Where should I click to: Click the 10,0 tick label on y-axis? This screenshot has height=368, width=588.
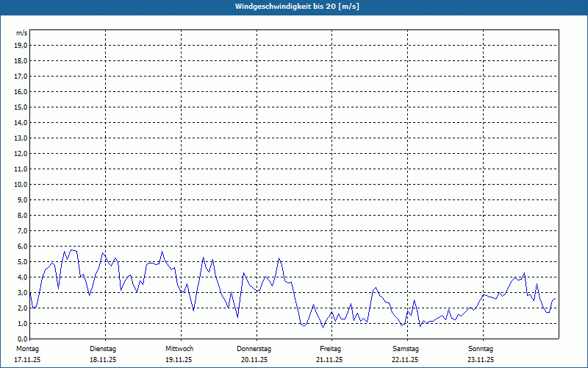pos(21,184)
